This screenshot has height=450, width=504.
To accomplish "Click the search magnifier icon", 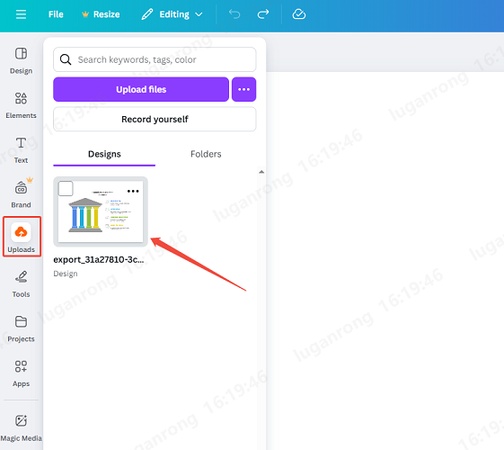I will (x=65, y=60).
